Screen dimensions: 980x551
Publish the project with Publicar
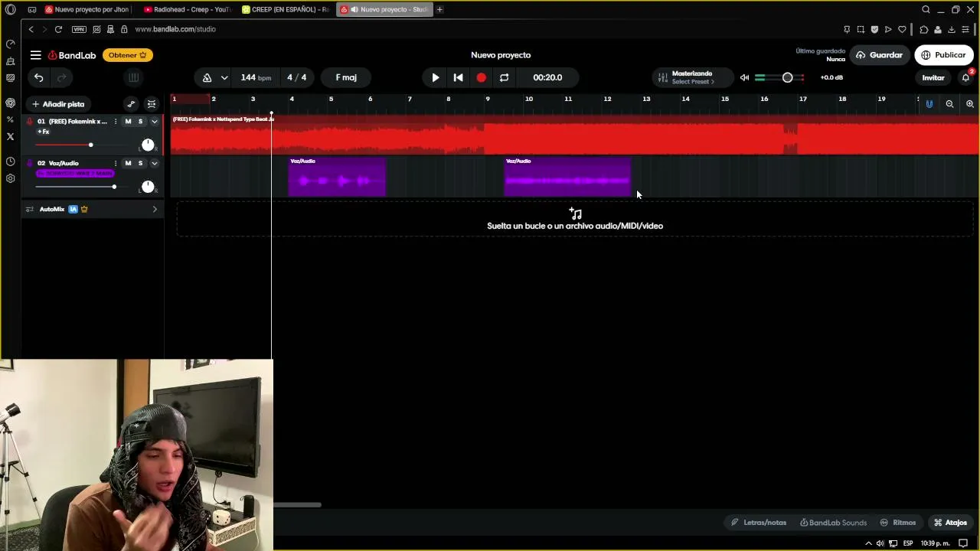click(x=943, y=55)
